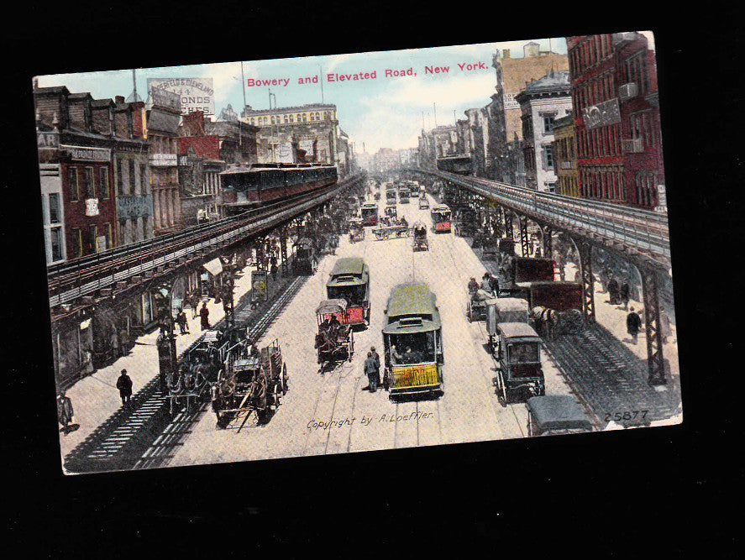The height and width of the screenshot is (560, 745).
Task: Click the tall red brick building at upper right
Action: click(x=616, y=121)
